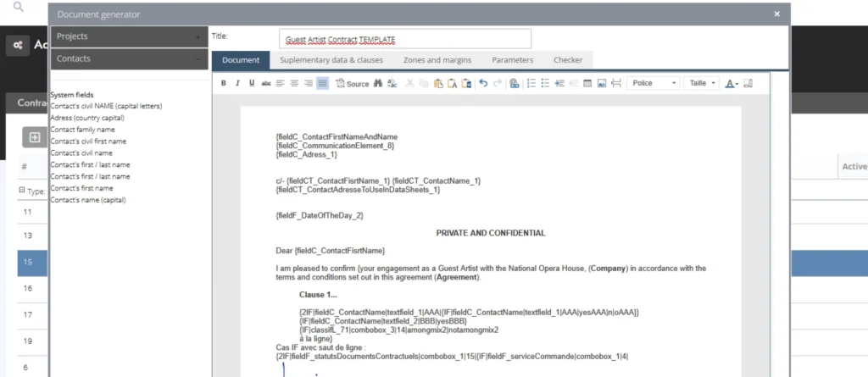The height and width of the screenshot is (377, 868).
Task: Open Find with binoculars icon
Action: pyautogui.click(x=379, y=84)
